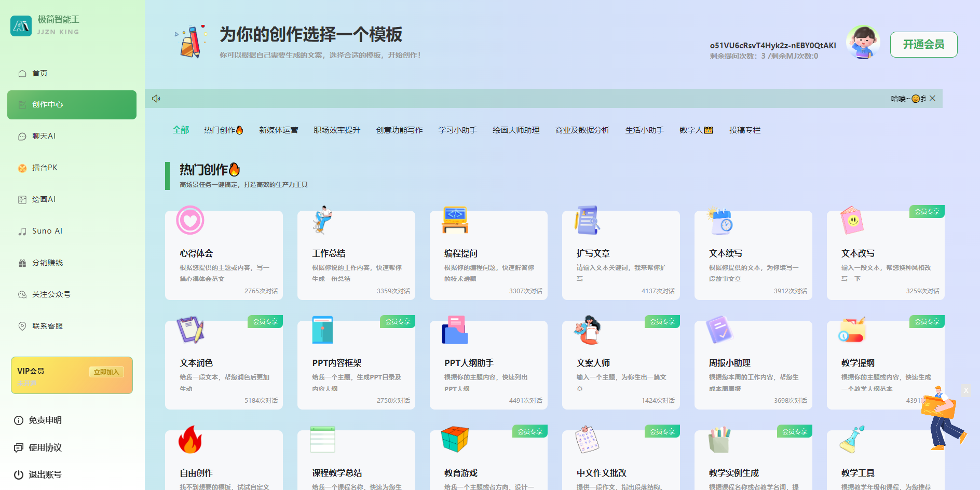This screenshot has height=490, width=980.
Task: Click the 极简智能王 logo icon
Action: pyautogui.click(x=21, y=25)
